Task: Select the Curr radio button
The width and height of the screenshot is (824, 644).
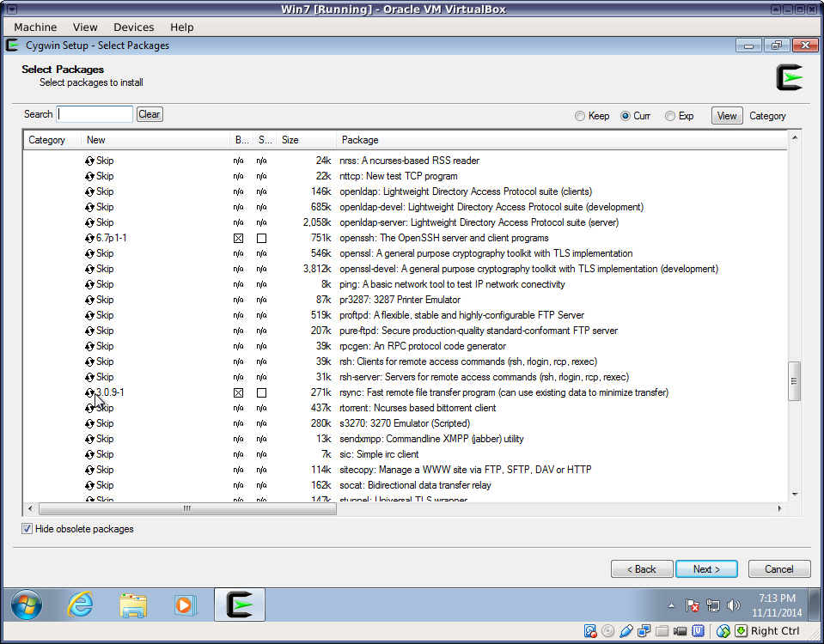Action: (x=626, y=116)
